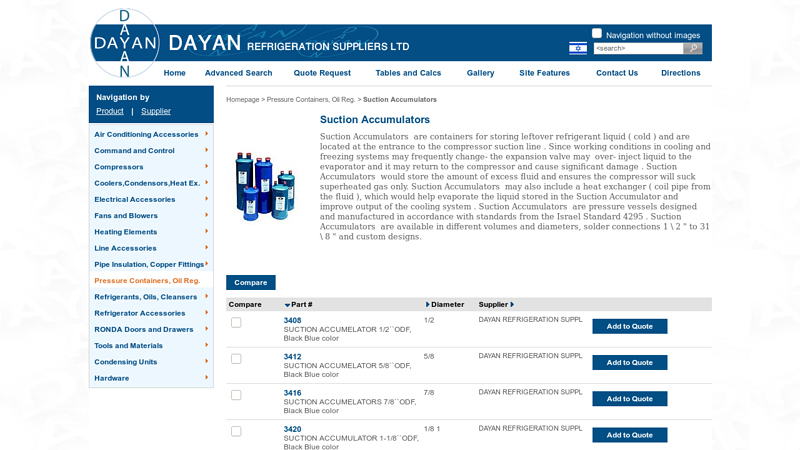Expand the Compressors category arrow

pyautogui.click(x=207, y=166)
